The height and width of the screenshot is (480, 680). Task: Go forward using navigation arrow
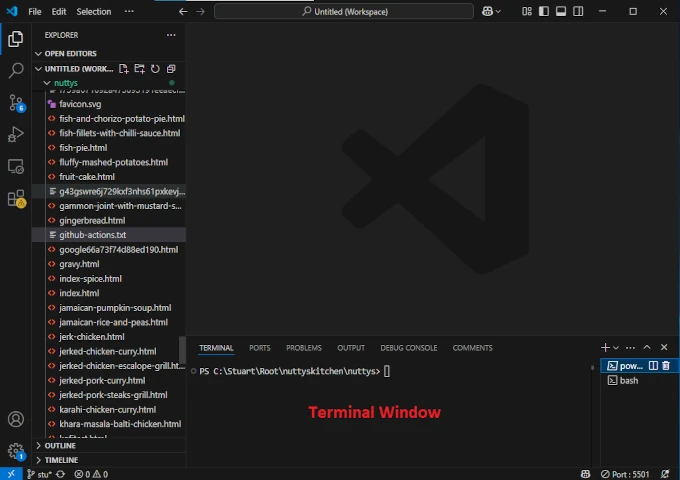(x=200, y=12)
